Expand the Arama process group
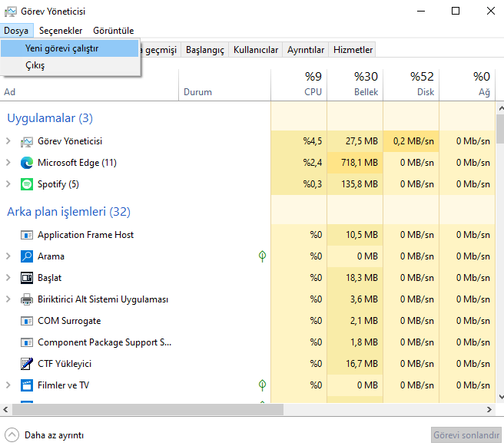 pos(8,256)
